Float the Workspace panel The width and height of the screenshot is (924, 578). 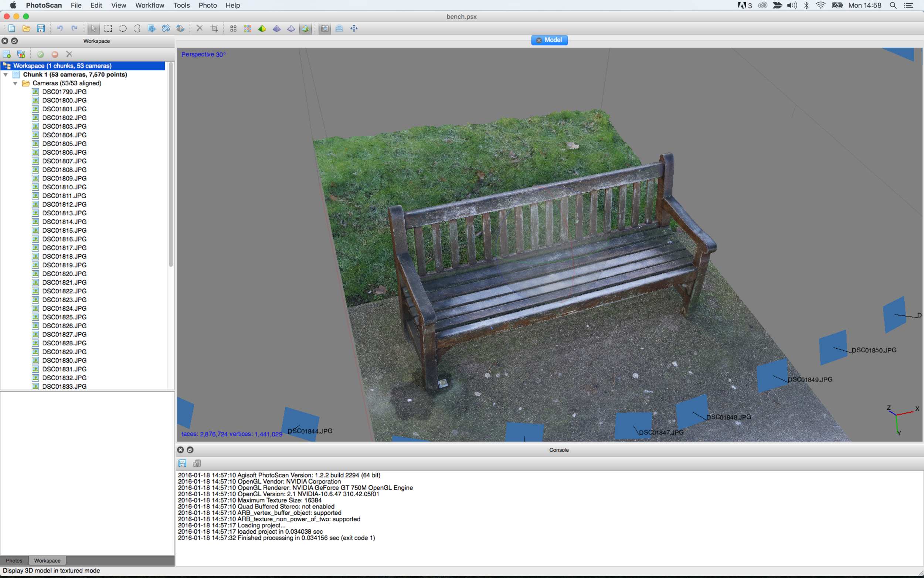(x=14, y=41)
